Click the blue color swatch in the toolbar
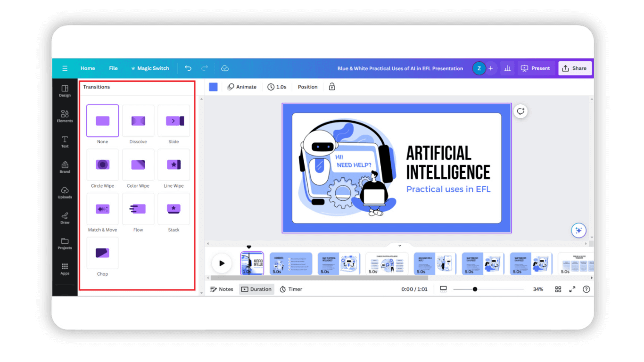The image size is (644, 362). pos(213,87)
